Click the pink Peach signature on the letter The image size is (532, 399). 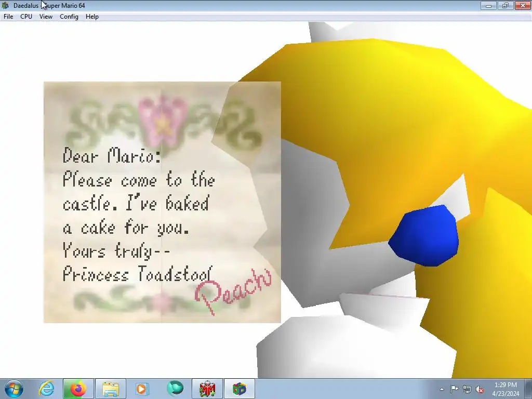pyautogui.click(x=233, y=291)
